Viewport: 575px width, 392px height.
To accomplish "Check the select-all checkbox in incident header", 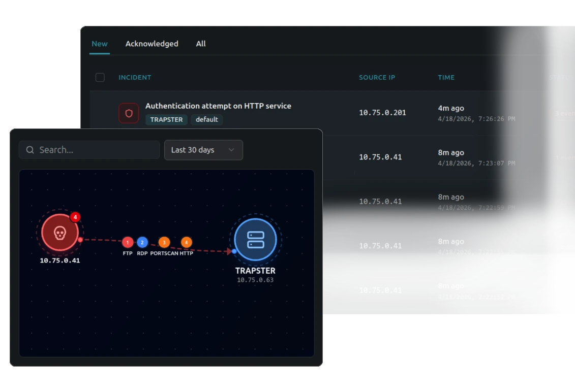I will tap(100, 77).
